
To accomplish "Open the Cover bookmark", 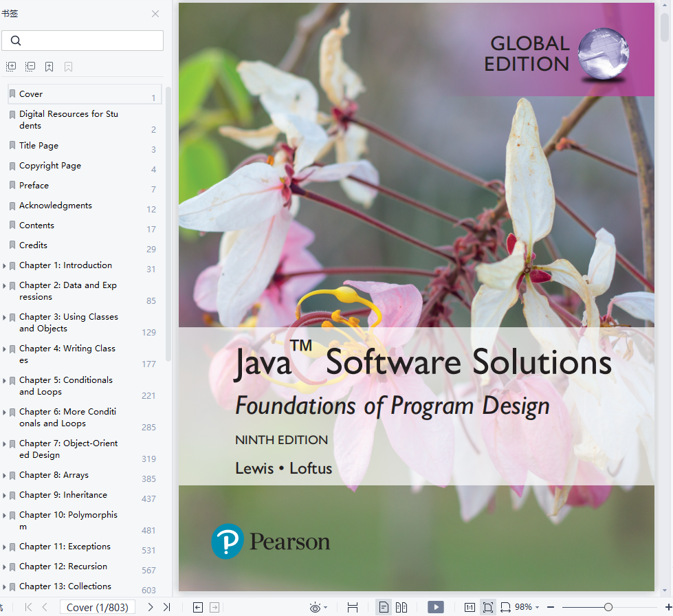I will pos(85,94).
